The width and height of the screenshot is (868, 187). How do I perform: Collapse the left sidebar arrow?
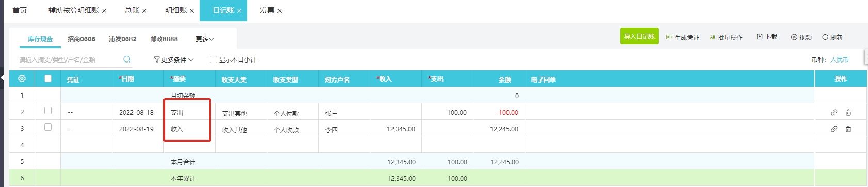pyautogui.click(x=3, y=79)
